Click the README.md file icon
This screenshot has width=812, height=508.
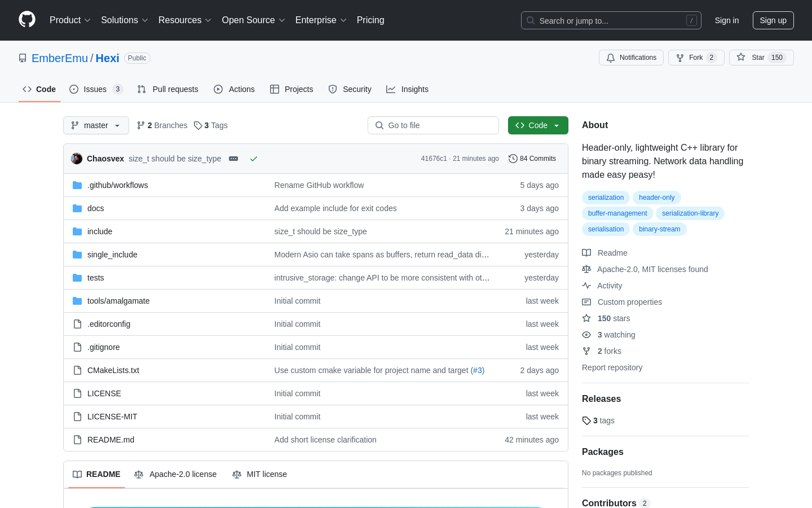pyautogui.click(x=77, y=440)
